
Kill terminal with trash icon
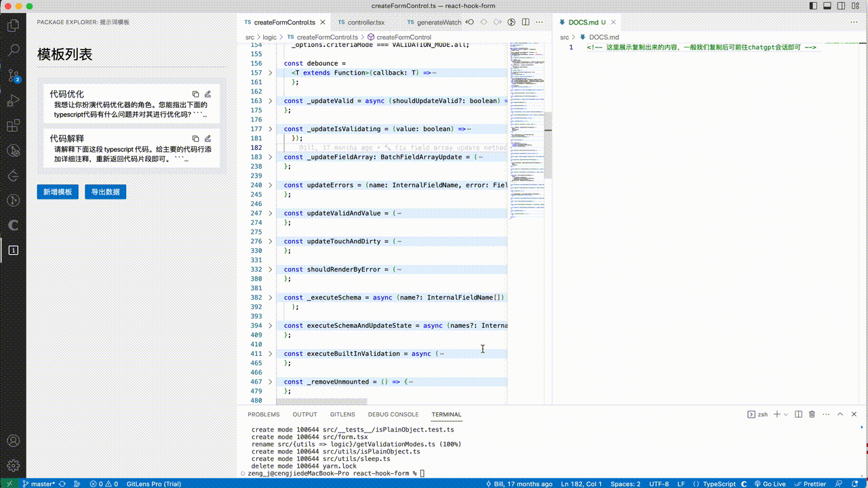point(812,414)
